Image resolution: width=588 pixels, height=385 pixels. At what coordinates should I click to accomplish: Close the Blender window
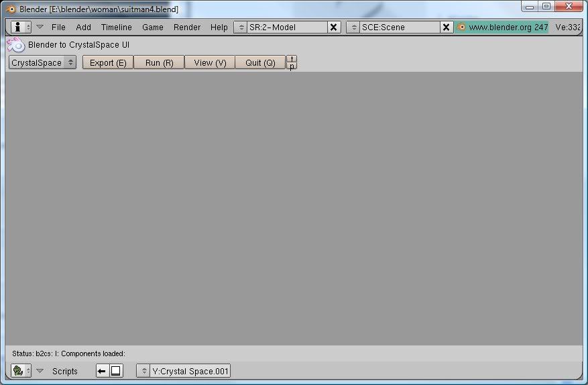(x=569, y=7)
